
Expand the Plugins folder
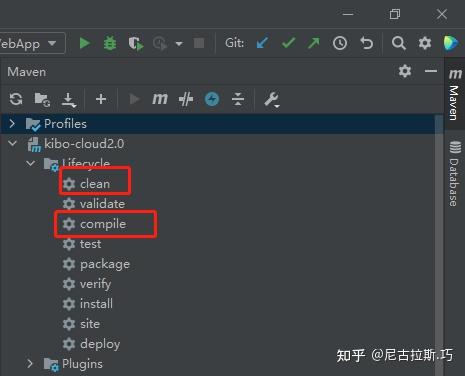tap(30, 364)
